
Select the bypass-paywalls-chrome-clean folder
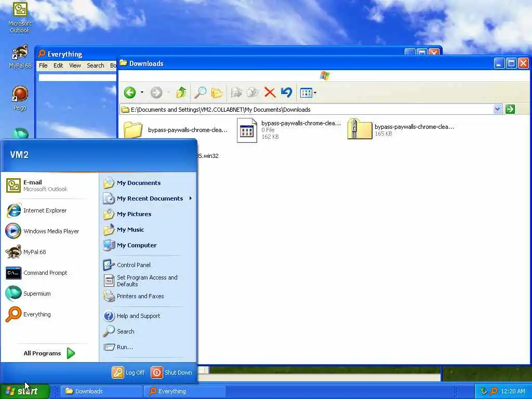pyautogui.click(x=175, y=130)
